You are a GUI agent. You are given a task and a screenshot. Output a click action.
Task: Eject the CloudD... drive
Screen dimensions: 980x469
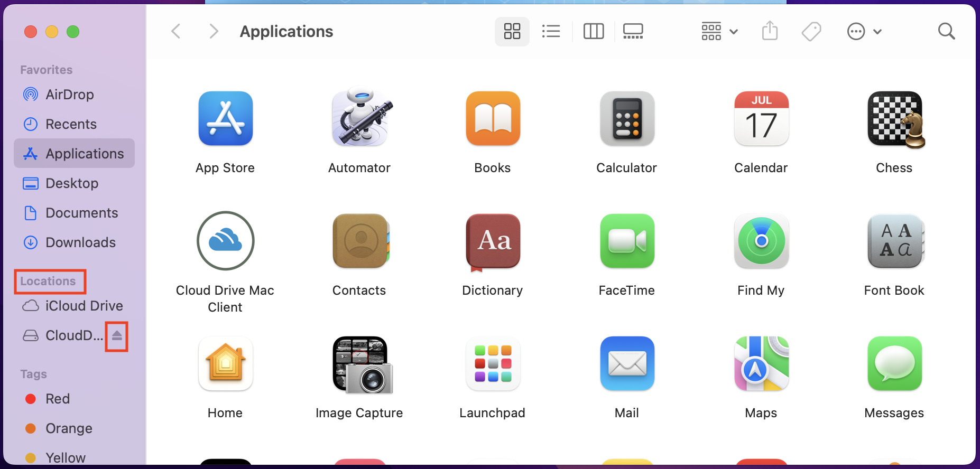point(117,335)
